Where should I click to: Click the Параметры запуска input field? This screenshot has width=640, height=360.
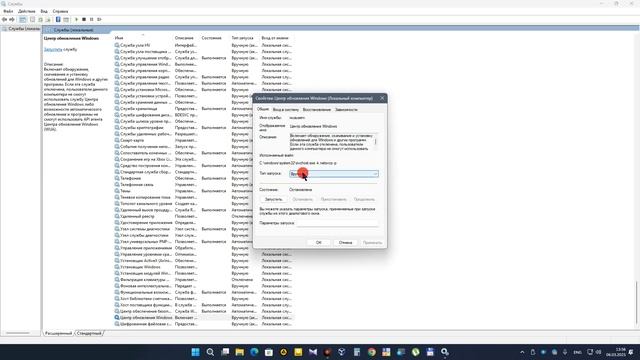[x=337, y=223]
